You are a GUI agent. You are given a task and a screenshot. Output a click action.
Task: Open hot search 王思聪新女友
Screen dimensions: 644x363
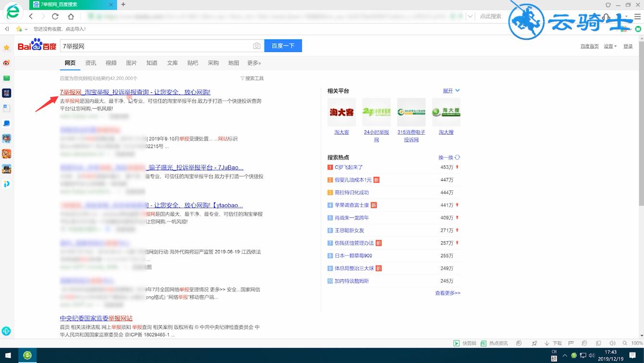tap(350, 230)
